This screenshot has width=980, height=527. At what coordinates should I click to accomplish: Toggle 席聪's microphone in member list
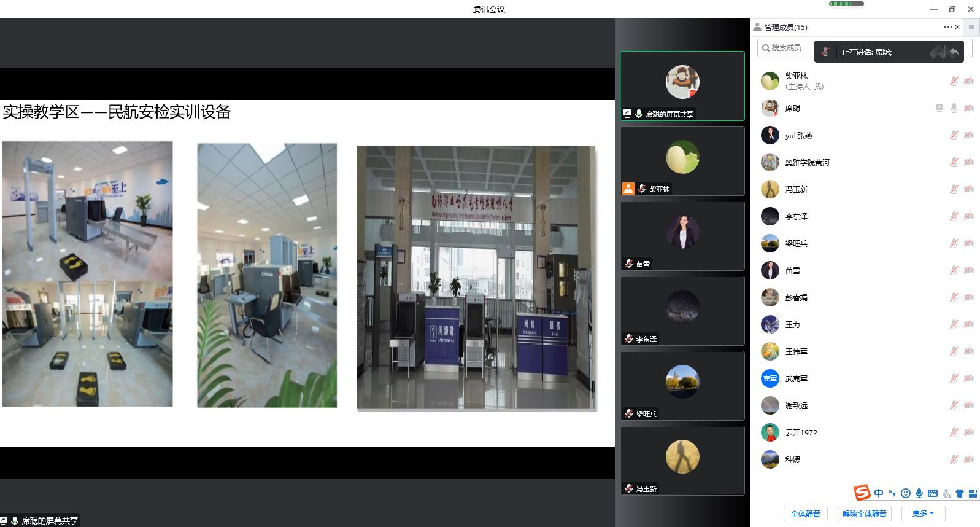tap(954, 108)
